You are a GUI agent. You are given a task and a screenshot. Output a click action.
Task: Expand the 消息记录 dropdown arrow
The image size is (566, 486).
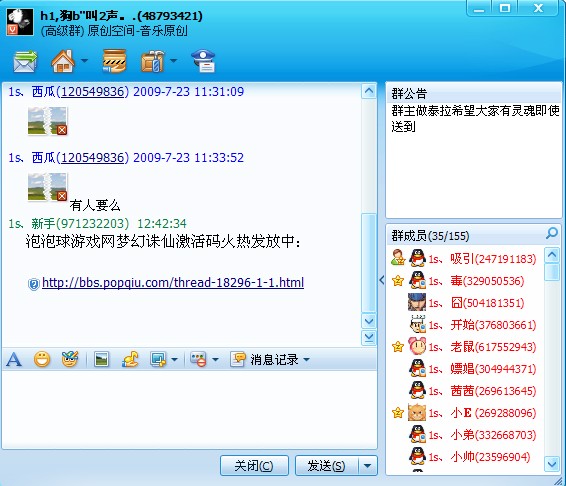306,360
